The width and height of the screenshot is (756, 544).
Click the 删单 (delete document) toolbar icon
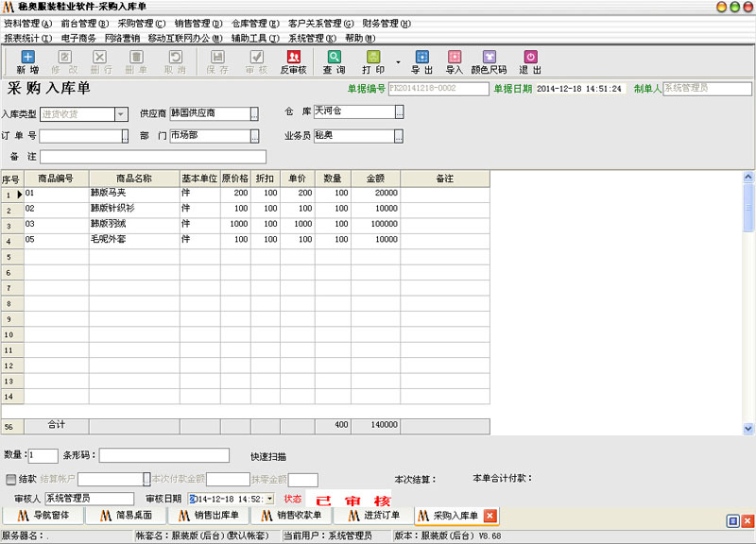(136, 61)
